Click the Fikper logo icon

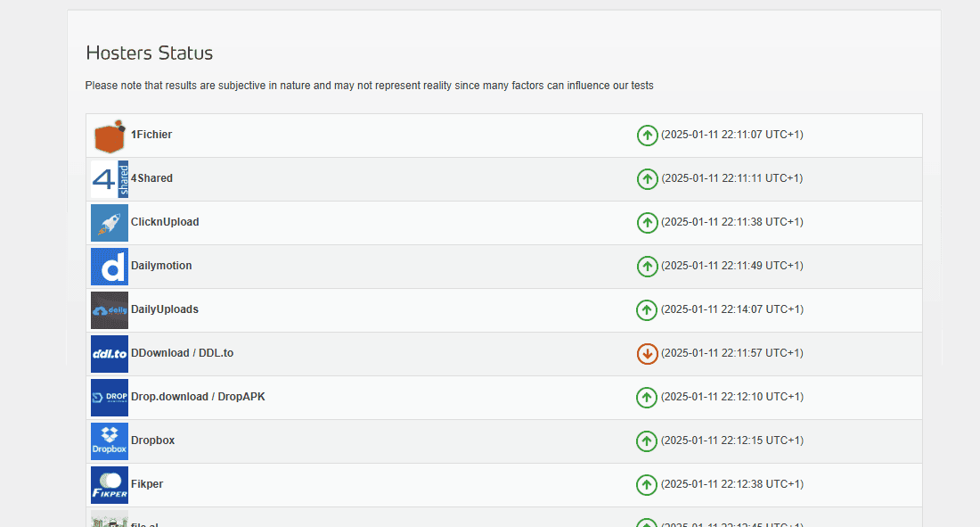tap(110, 485)
